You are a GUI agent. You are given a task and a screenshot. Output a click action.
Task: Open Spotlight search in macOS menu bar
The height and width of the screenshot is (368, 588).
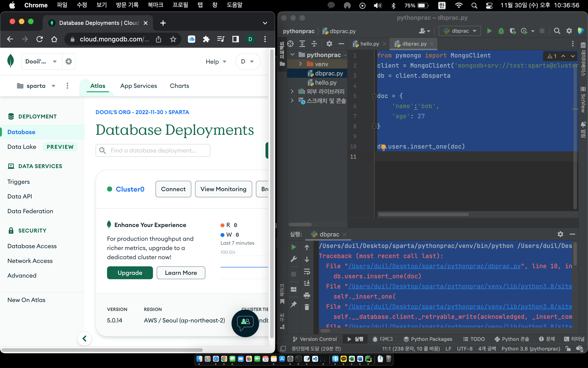[474, 5]
